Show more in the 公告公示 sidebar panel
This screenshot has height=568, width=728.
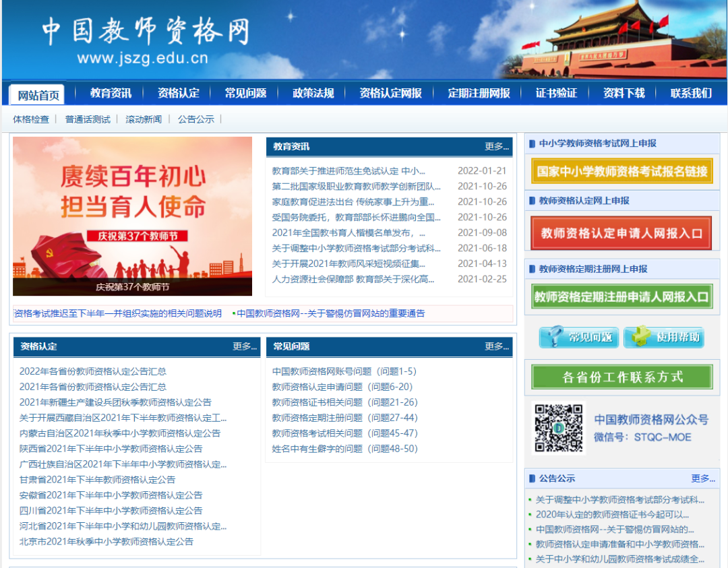pyautogui.click(x=703, y=478)
